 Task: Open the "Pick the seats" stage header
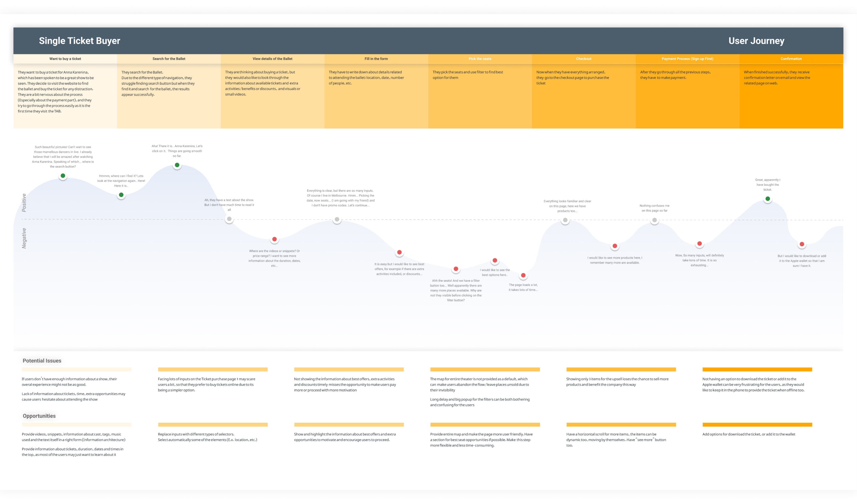coord(480,59)
